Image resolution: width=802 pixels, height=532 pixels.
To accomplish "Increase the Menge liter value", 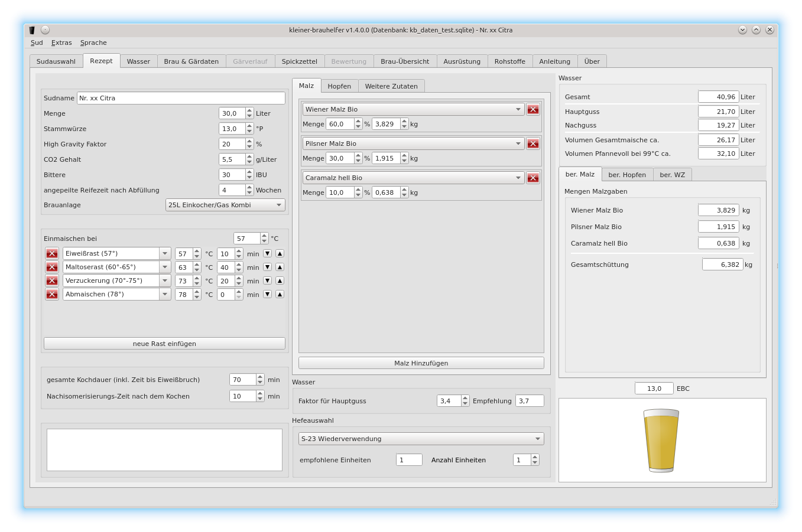I will [x=249, y=111].
